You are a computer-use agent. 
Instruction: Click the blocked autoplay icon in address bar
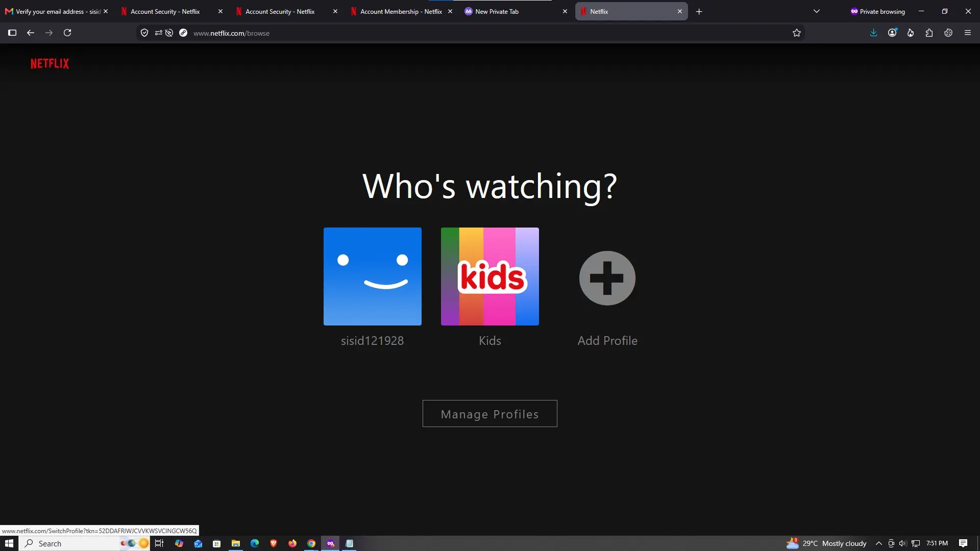(169, 33)
